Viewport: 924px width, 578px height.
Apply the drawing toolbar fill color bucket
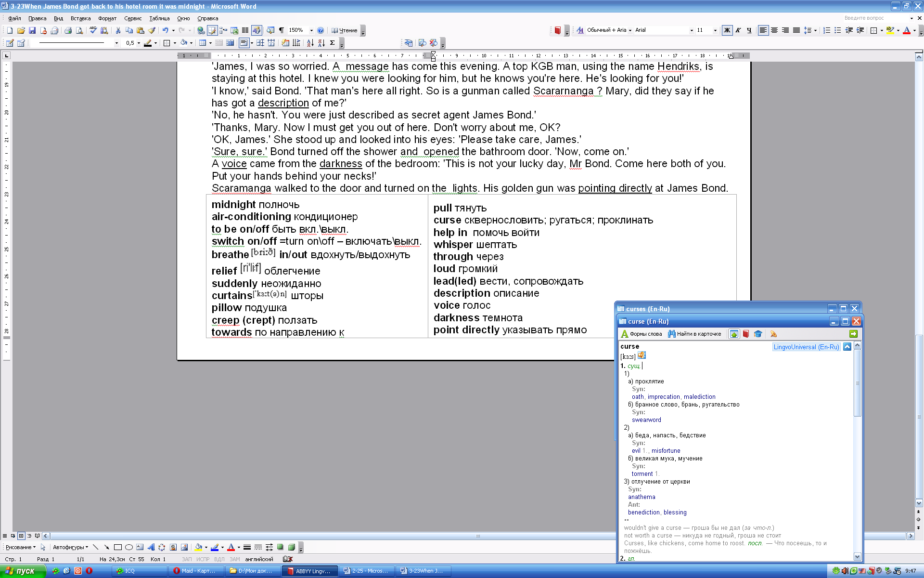pyautogui.click(x=198, y=547)
